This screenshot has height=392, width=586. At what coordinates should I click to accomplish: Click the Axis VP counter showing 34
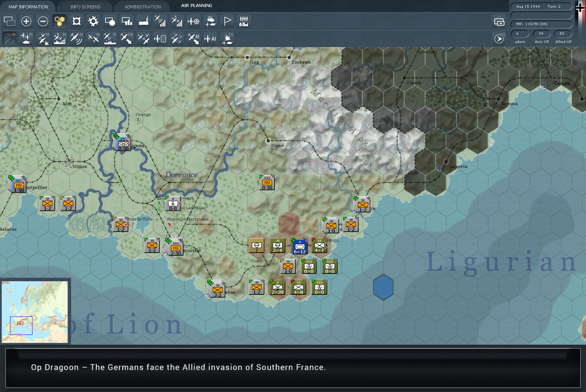coord(541,33)
